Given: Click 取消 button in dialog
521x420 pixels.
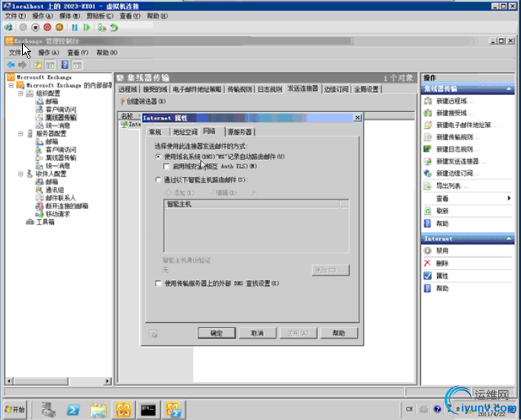Looking at the screenshot, I should point(257,333).
